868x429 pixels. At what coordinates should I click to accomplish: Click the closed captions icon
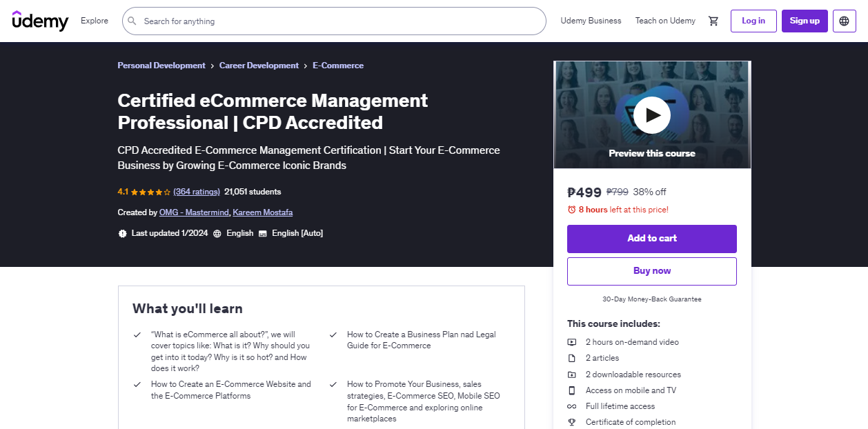click(x=263, y=233)
